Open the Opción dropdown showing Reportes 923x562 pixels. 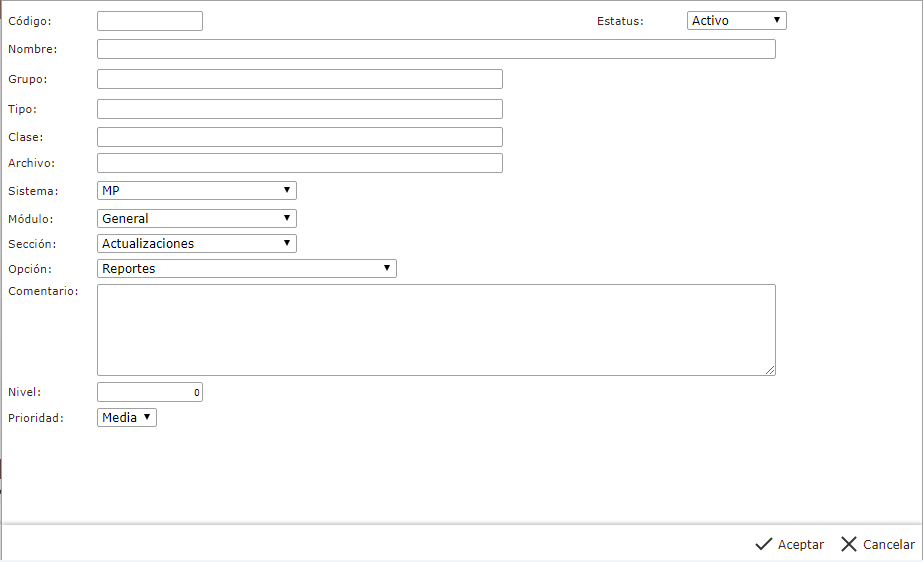(247, 268)
